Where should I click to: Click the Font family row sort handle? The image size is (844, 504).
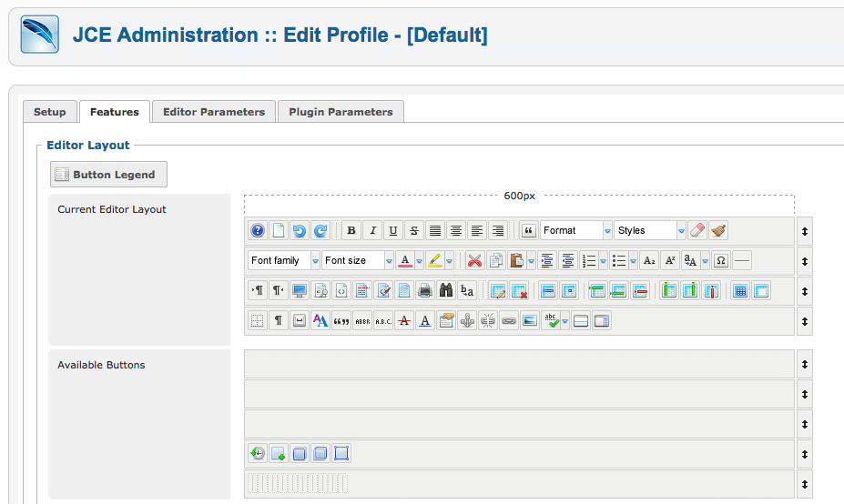point(805,261)
